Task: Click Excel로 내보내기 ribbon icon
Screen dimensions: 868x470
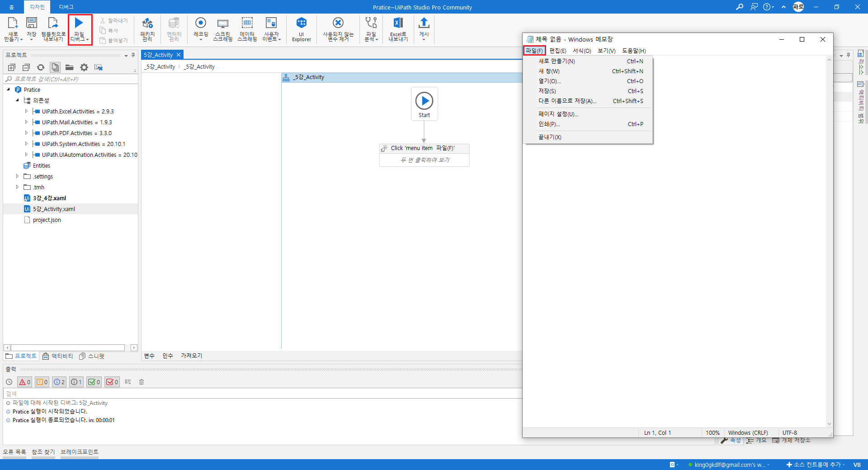Action: [398, 23]
